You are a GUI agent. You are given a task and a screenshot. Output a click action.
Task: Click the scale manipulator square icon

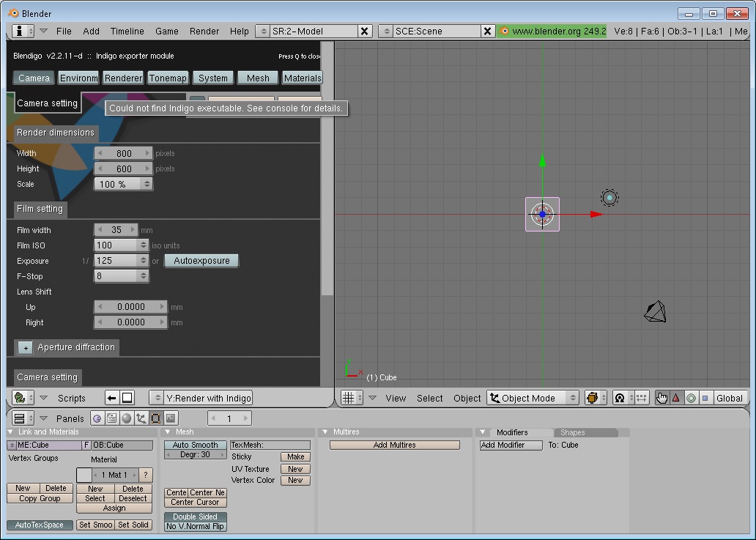point(705,398)
